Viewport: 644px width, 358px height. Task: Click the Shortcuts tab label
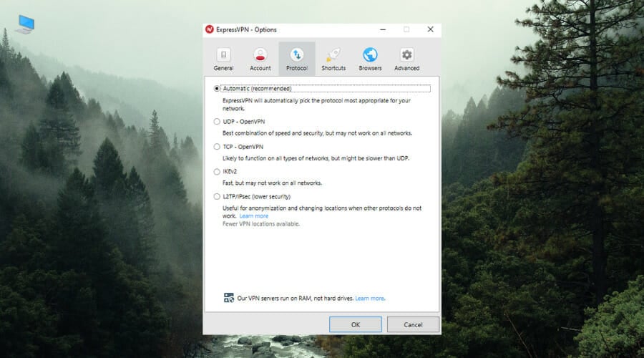333,68
